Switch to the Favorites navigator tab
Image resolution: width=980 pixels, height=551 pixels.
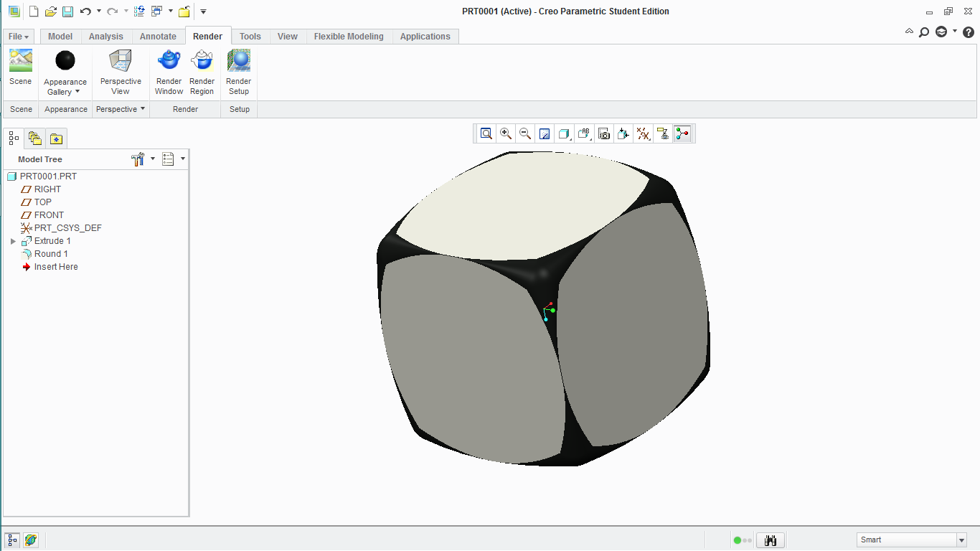pos(56,138)
